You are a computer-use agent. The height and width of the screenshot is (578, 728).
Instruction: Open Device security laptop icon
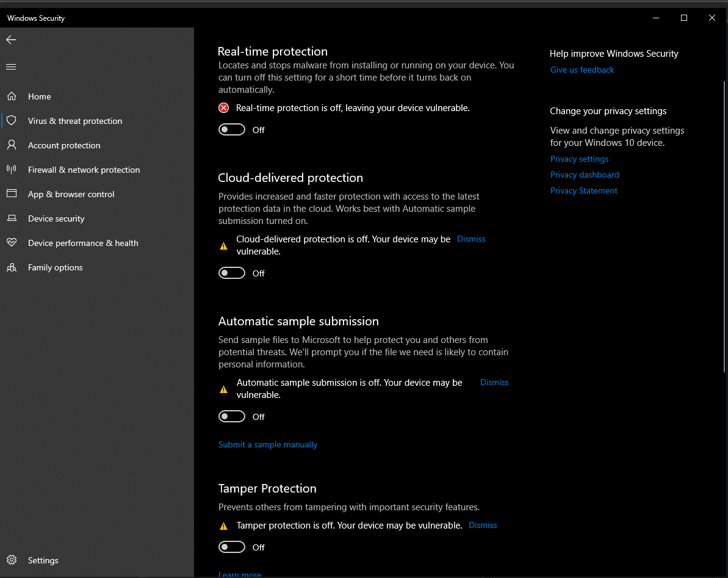click(12, 219)
